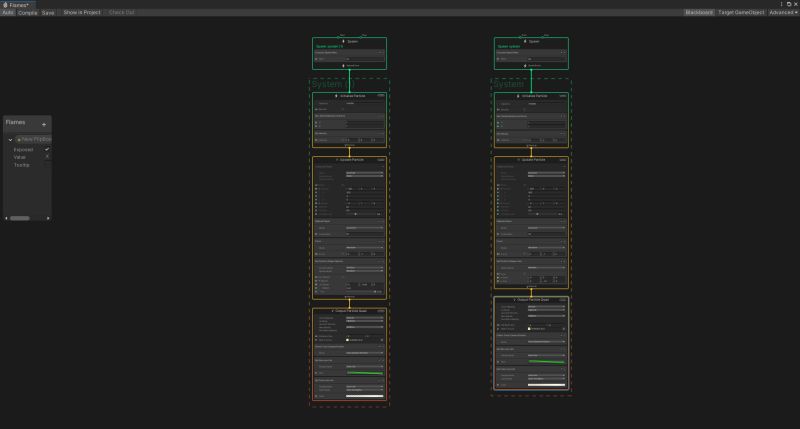The height and width of the screenshot is (429, 800).
Task: Open green size curve in right System output
Action: 546,362
